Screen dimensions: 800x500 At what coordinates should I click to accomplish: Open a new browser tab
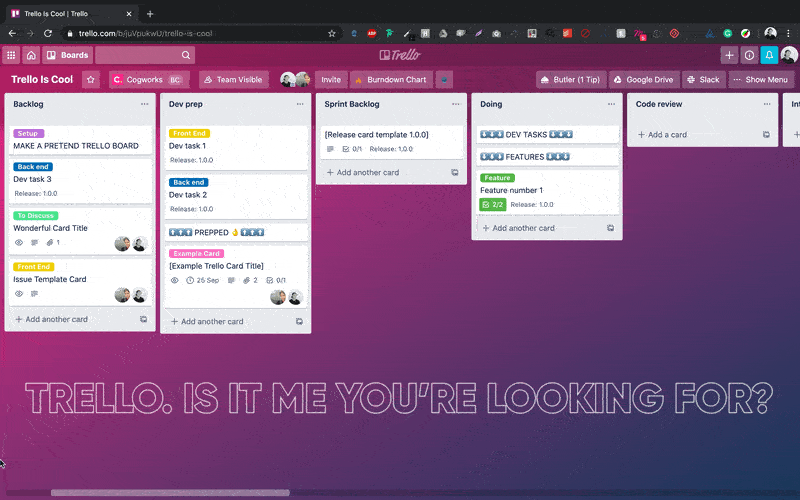[x=149, y=14]
